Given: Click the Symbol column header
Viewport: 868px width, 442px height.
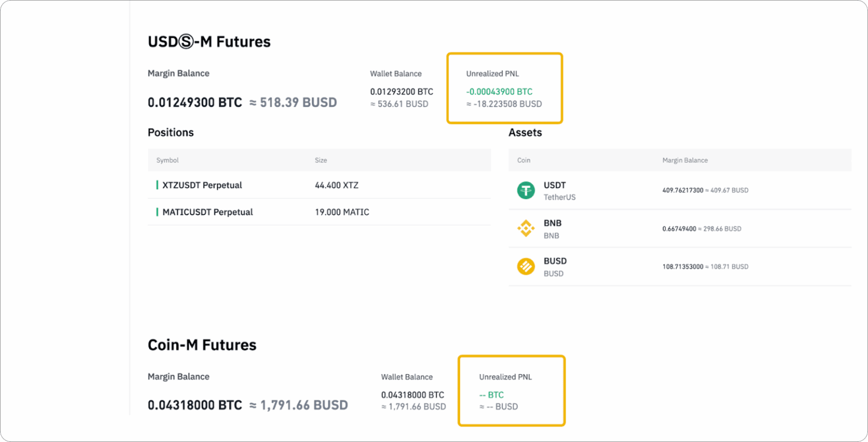Looking at the screenshot, I should 167,160.
